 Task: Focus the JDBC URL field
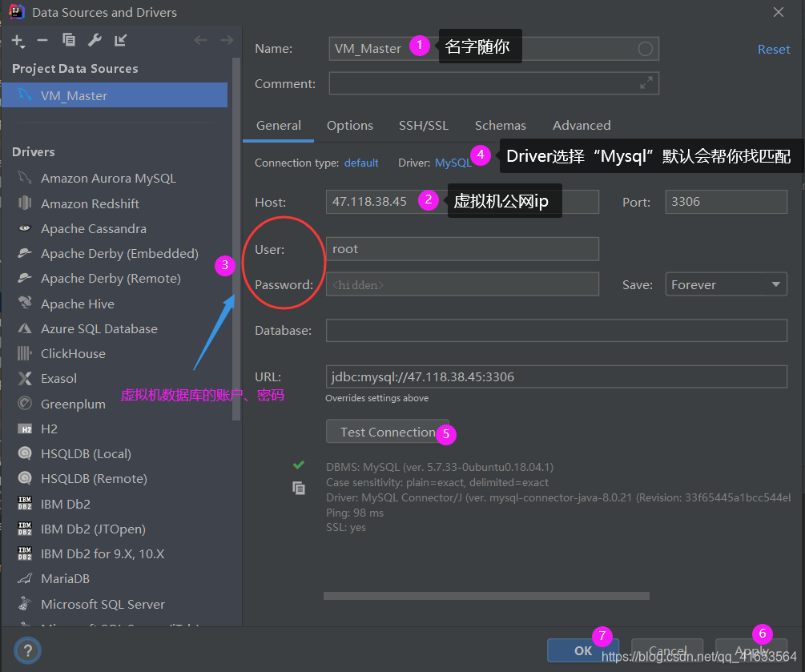[x=557, y=376]
